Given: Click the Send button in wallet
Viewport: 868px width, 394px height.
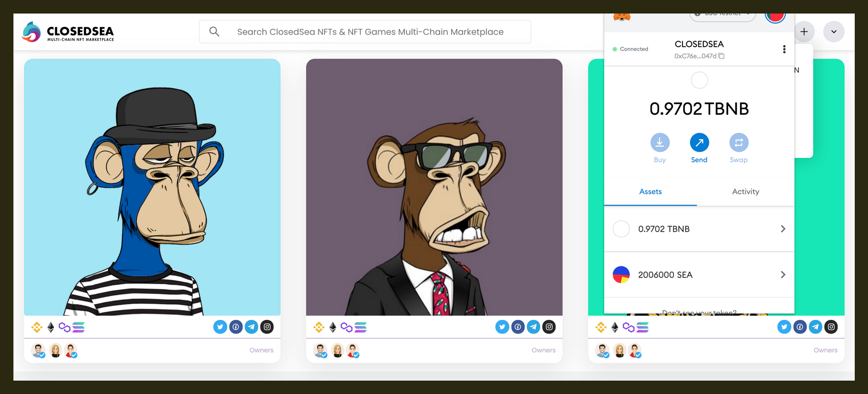Looking at the screenshot, I should (699, 148).
